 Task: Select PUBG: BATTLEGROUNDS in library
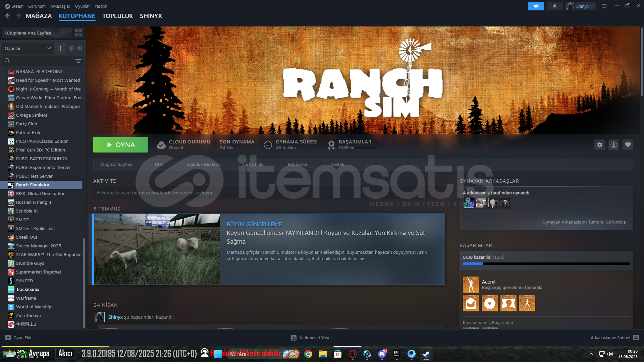point(41,159)
